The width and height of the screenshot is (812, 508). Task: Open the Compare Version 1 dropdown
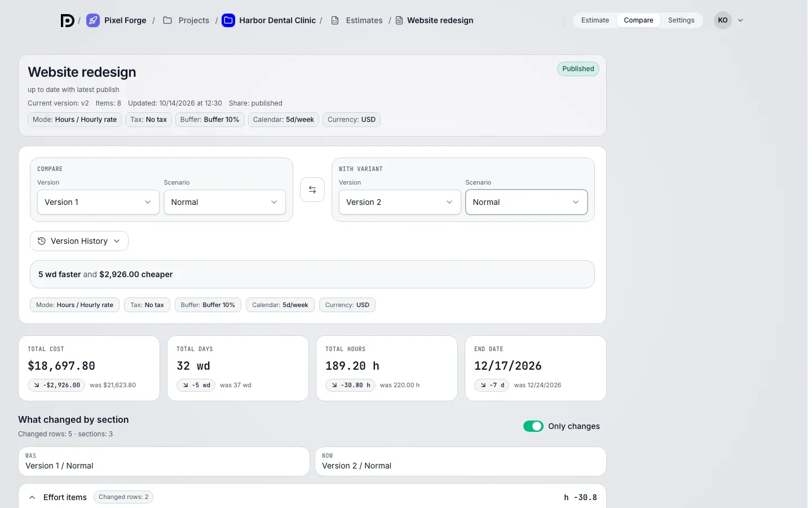(x=98, y=202)
